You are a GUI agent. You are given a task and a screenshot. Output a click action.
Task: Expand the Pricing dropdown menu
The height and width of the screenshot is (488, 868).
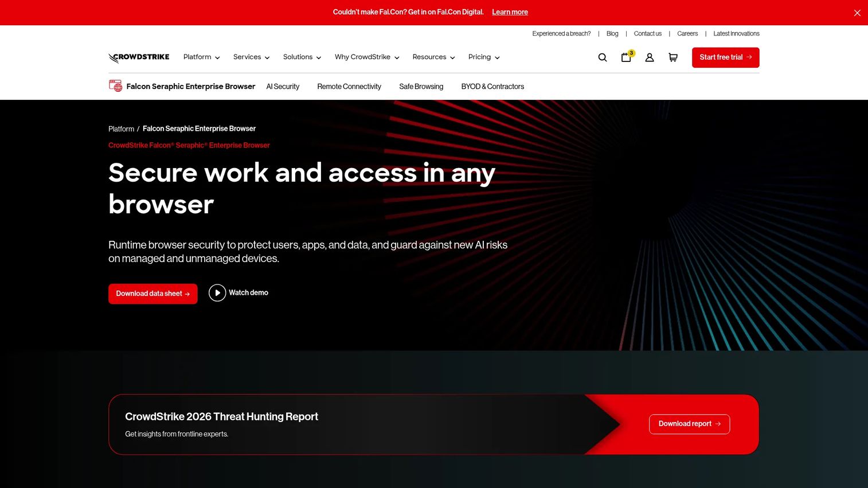tap(484, 57)
